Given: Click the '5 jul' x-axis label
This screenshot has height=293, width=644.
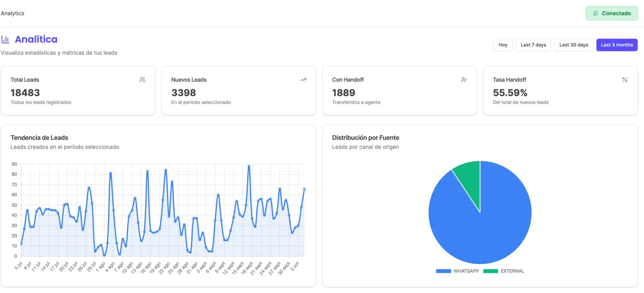Looking at the screenshot, I should (19, 266).
